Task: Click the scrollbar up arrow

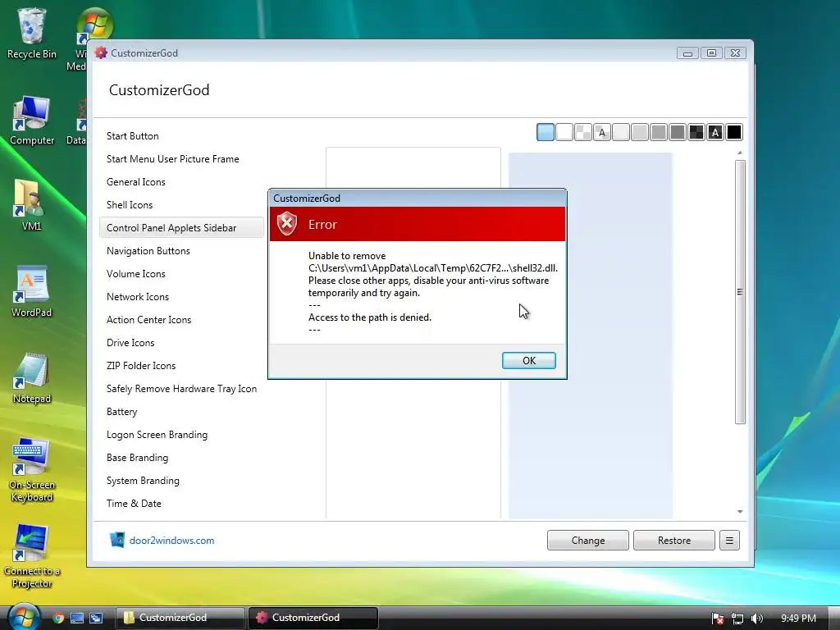Action: [x=740, y=153]
